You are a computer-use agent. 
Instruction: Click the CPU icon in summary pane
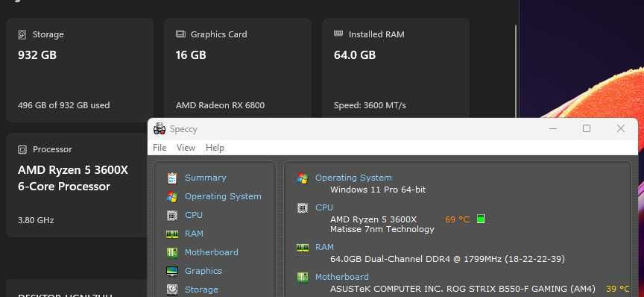coord(303,208)
